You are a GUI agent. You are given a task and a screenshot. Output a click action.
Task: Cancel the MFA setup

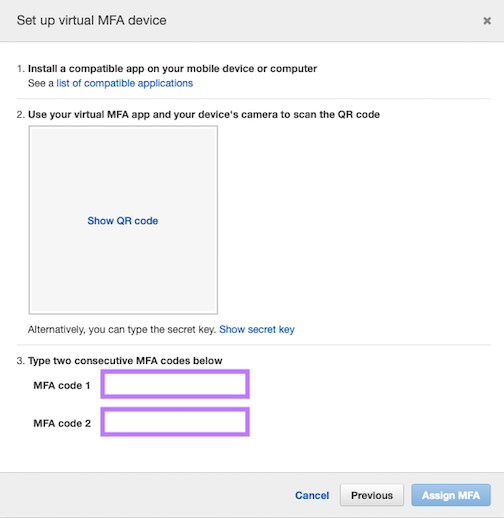(312, 495)
